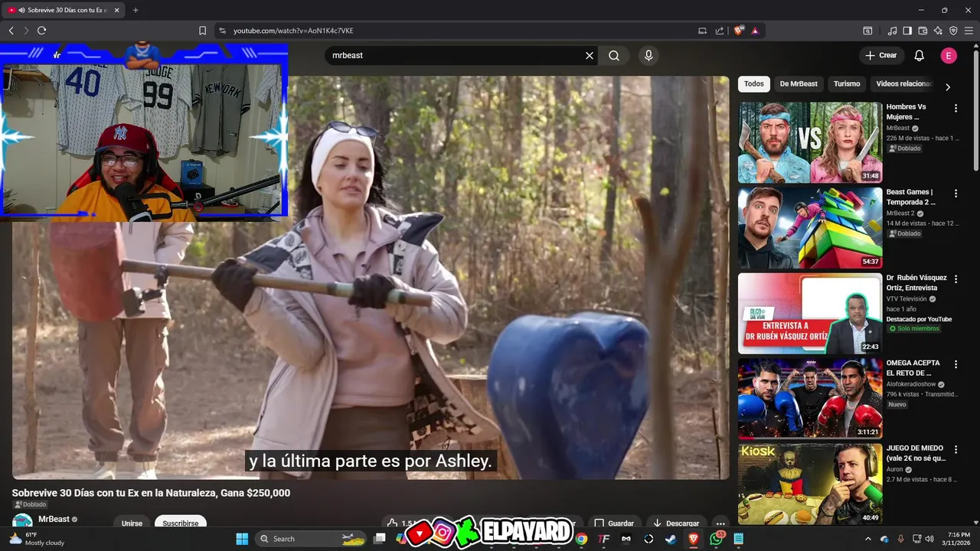
Task: Open the tab search icon in toolbar
Action: [867, 31]
